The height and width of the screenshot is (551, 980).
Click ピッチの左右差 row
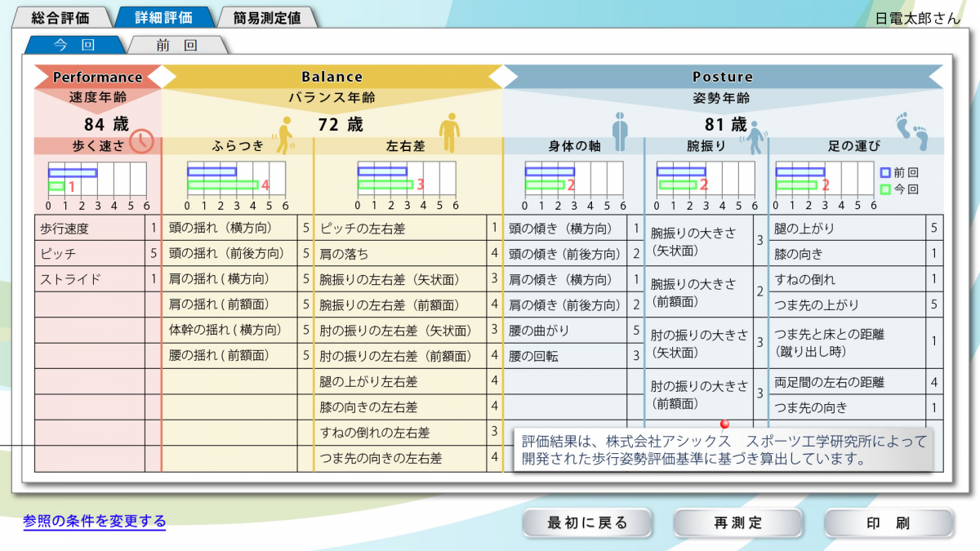[408, 229]
